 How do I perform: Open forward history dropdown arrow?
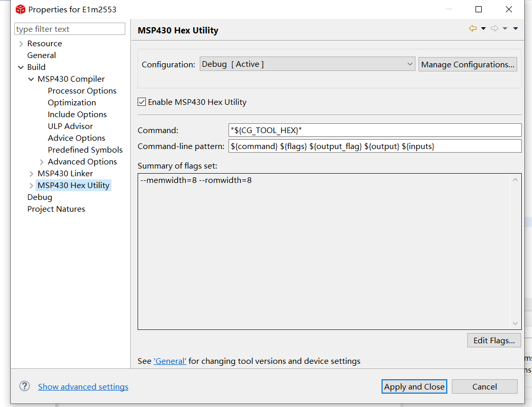click(505, 28)
